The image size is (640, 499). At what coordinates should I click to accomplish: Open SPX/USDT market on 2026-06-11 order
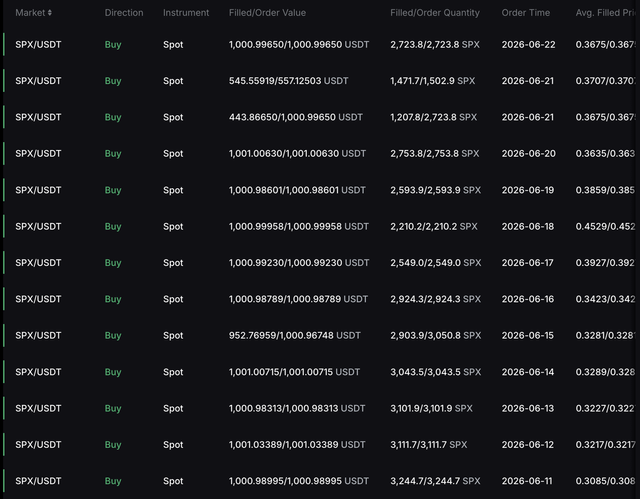coord(38,481)
